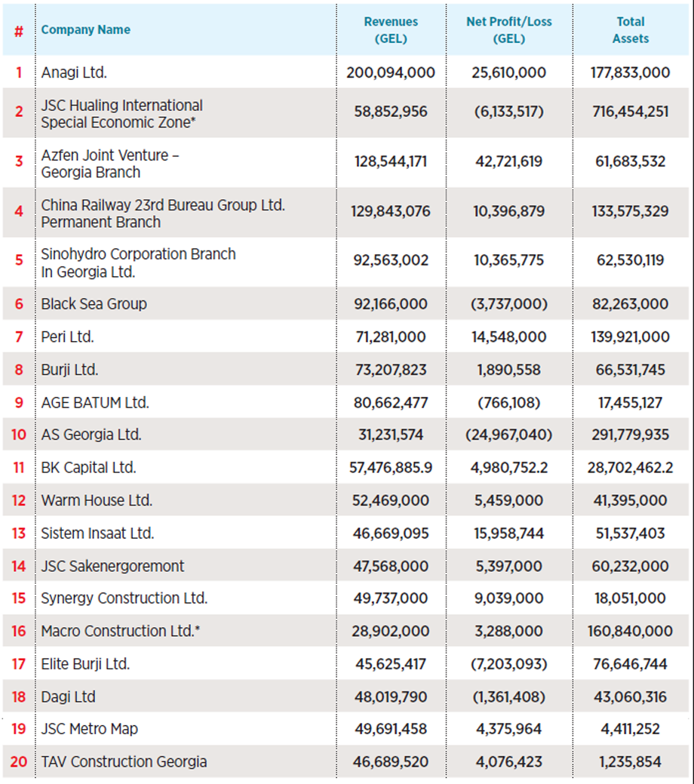Select JSC Hualing International Special Economic Zone
This screenshot has width=694, height=784.
(x=121, y=113)
